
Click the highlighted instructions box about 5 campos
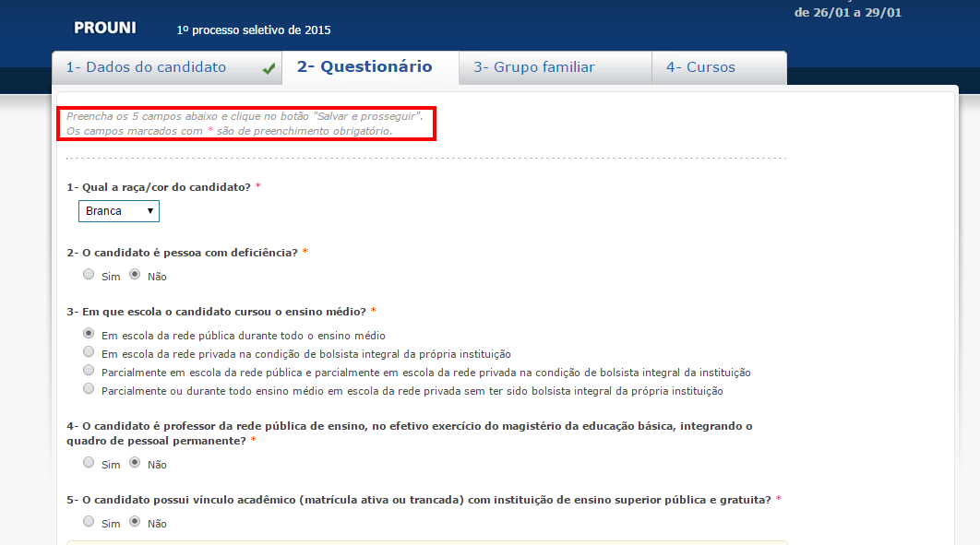coord(246,124)
